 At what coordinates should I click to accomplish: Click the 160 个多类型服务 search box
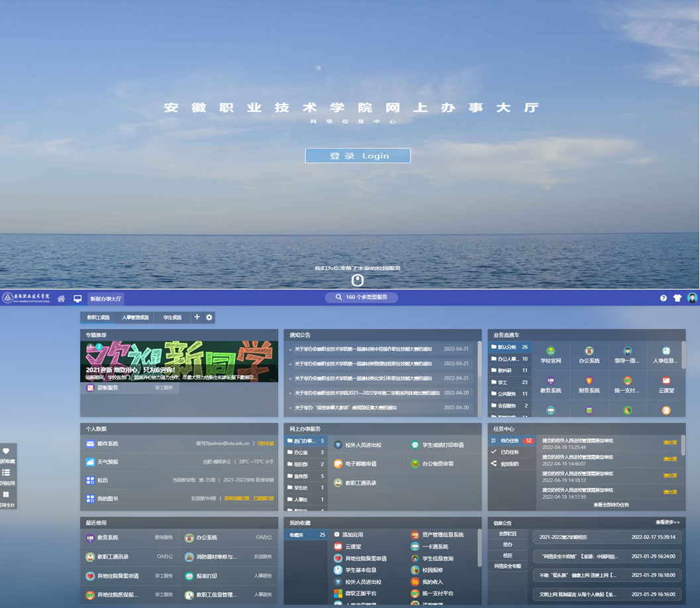[x=362, y=297]
